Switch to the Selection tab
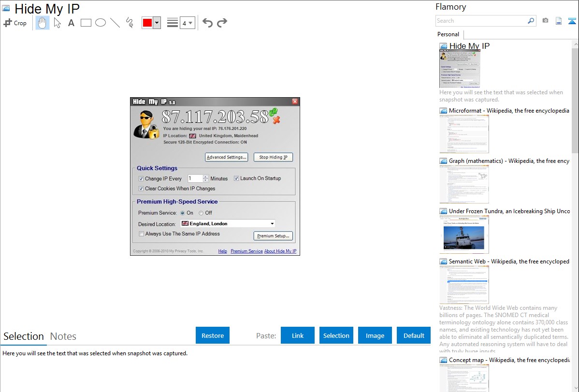Viewport: 579px width, 392px height. [x=24, y=336]
